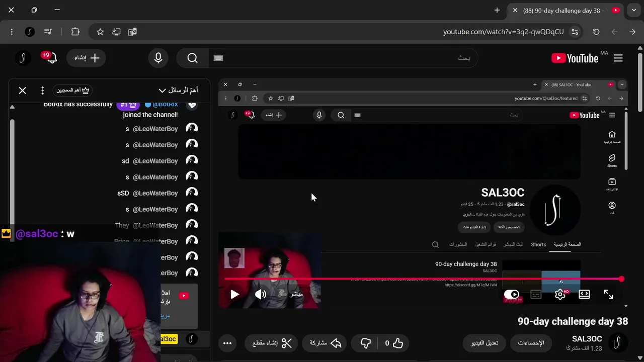Open the virtual keyboard icon in search
Viewport: 644px width, 362px height.
[x=218, y=58]
